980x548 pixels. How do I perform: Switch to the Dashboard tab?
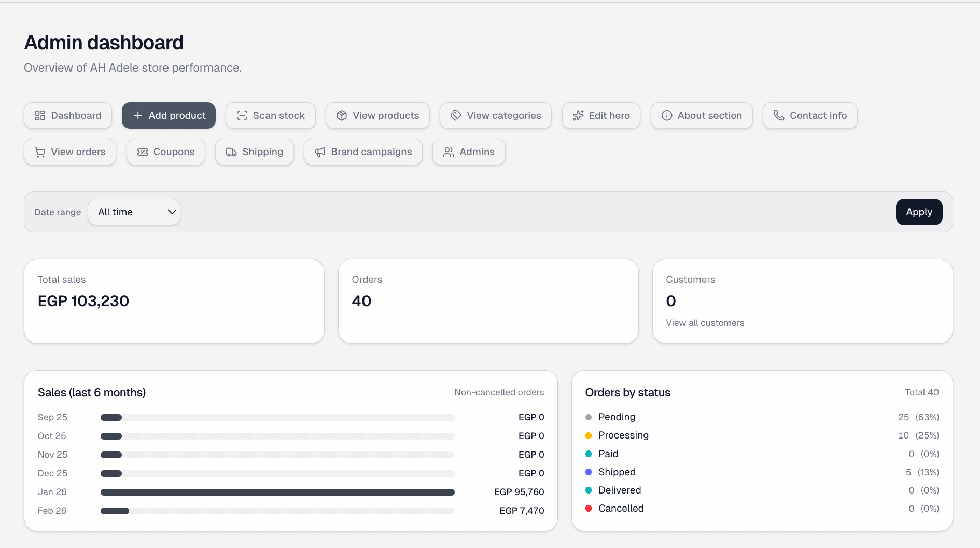(68, 115)
